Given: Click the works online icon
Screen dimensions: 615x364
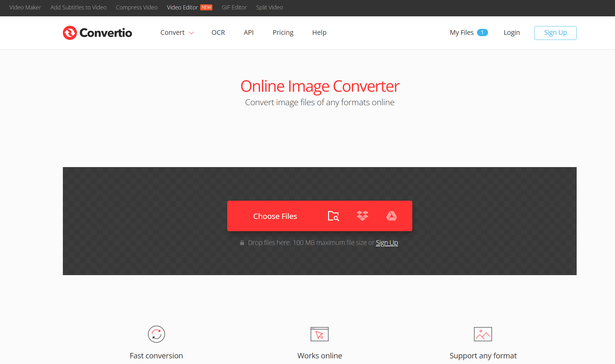Looking at the screenshot, I should click(319, 334).
